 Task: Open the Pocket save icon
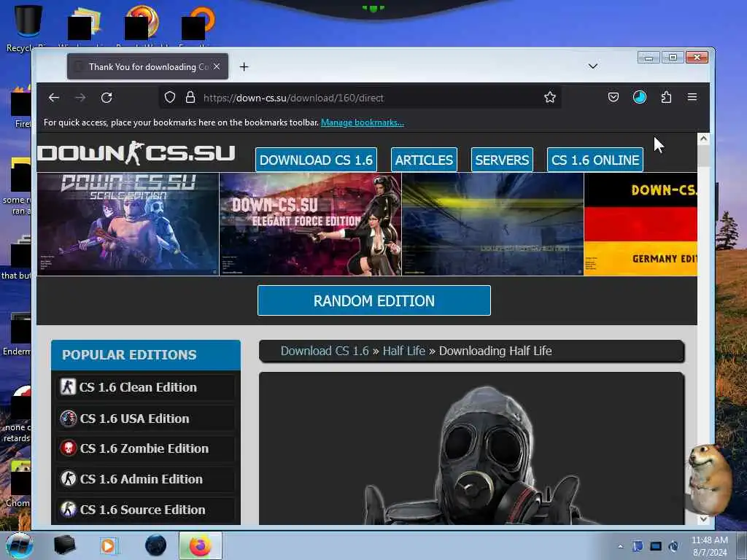613,98
